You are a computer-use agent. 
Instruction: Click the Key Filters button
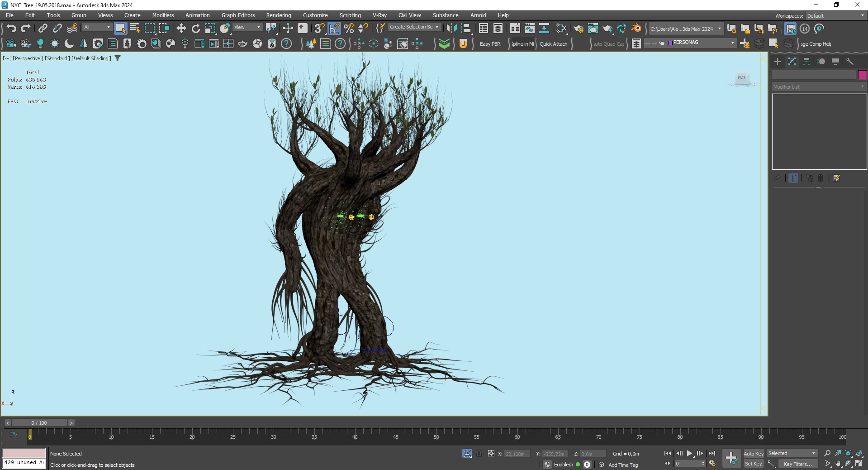click(798, 464)
